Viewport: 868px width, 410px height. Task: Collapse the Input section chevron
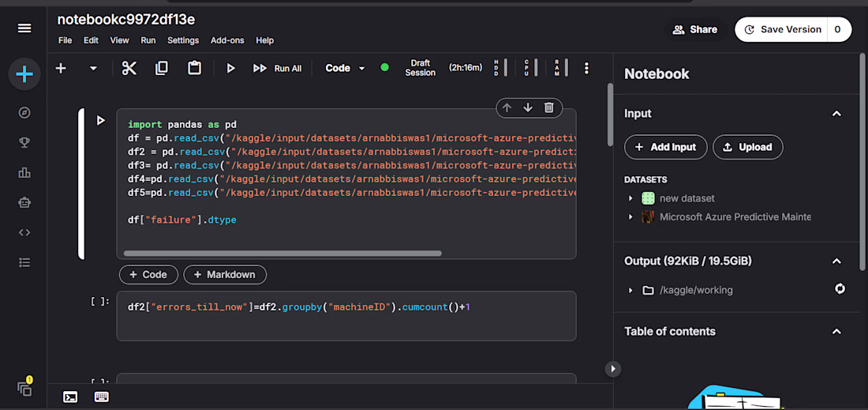pos(836,114)
